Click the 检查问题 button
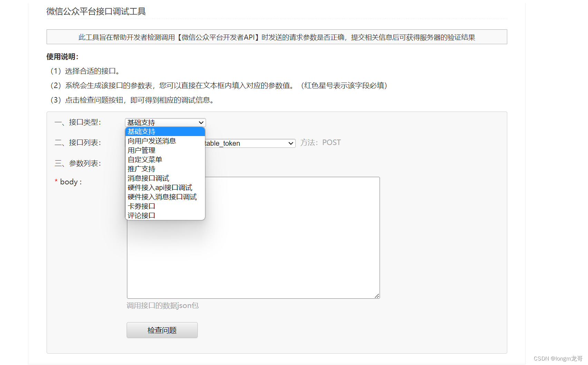Image resolution: width=588 pixels, height=365 pixels. pyautogui.click(x=162, y=330)
